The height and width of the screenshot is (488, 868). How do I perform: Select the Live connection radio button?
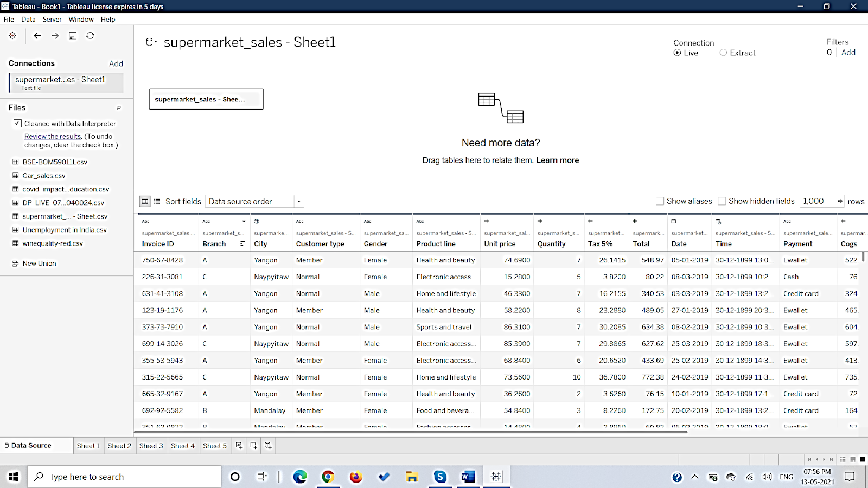pos(677,53)
